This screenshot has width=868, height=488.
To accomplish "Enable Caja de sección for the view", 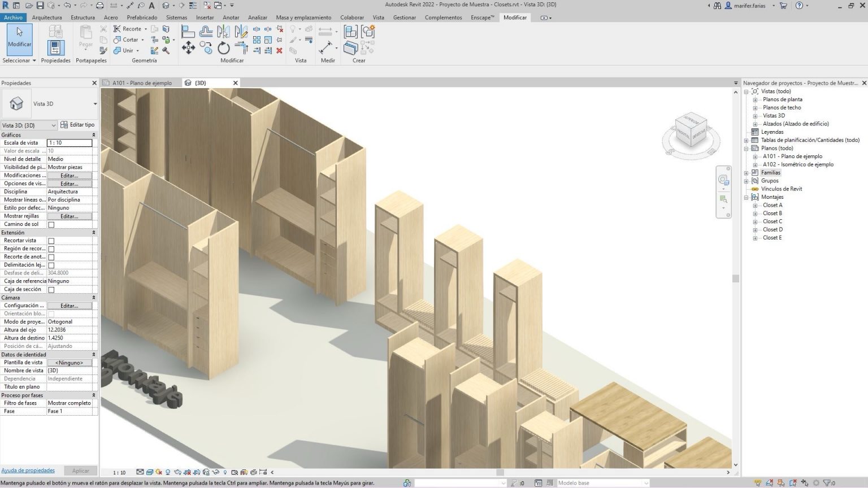I will click(x=51, y=289).
